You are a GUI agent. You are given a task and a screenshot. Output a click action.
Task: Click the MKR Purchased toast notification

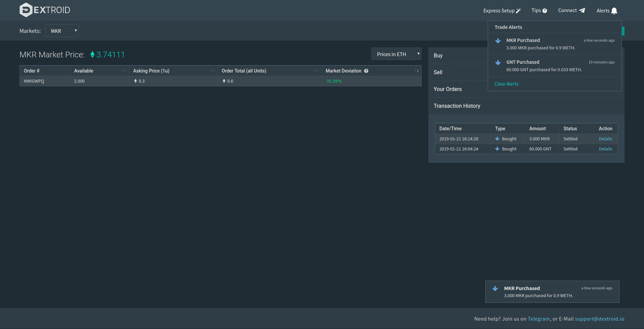552,292
